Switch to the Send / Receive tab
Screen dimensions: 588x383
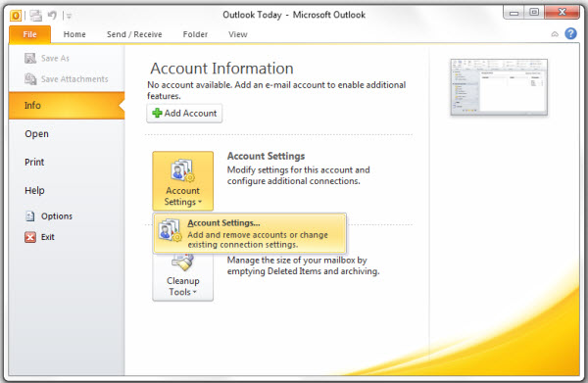pyautogui.click(x=134, y=34)
